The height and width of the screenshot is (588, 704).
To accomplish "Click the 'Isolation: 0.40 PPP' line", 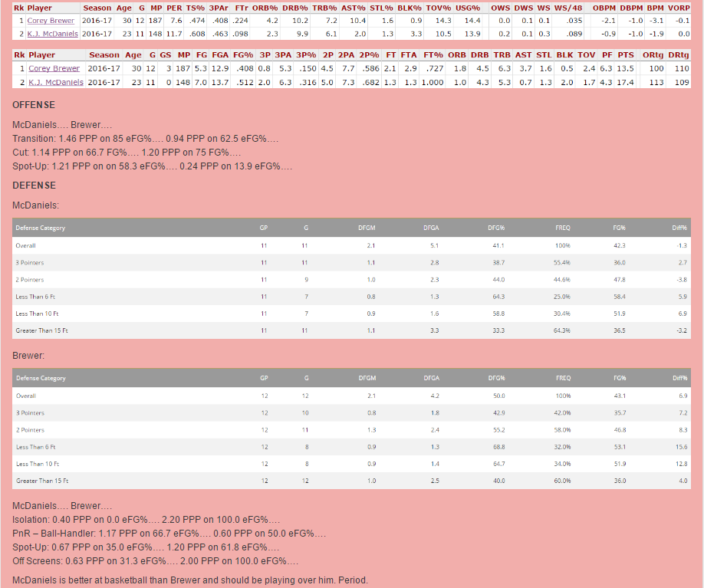I will click(146, 520).
